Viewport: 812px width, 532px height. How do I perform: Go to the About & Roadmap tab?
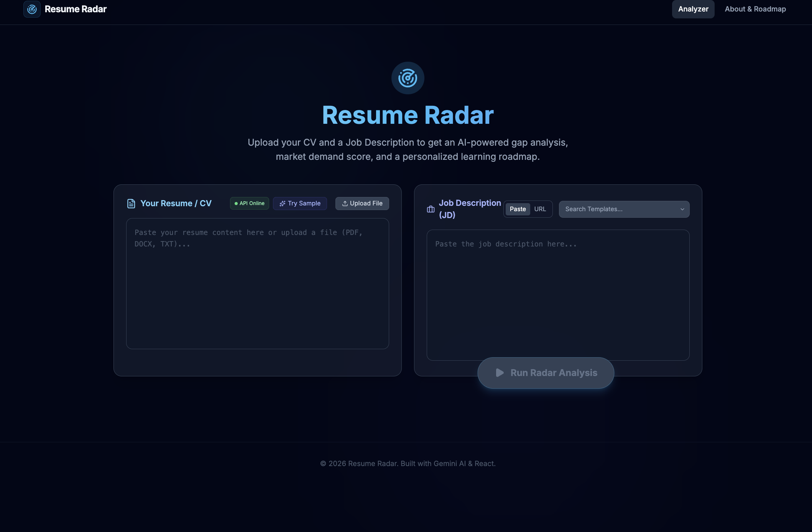[x=755, y=9]
